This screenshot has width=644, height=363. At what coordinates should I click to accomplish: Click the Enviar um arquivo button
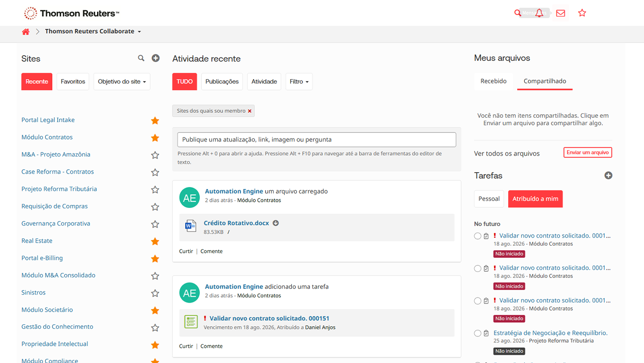click(x=588, y=153)
